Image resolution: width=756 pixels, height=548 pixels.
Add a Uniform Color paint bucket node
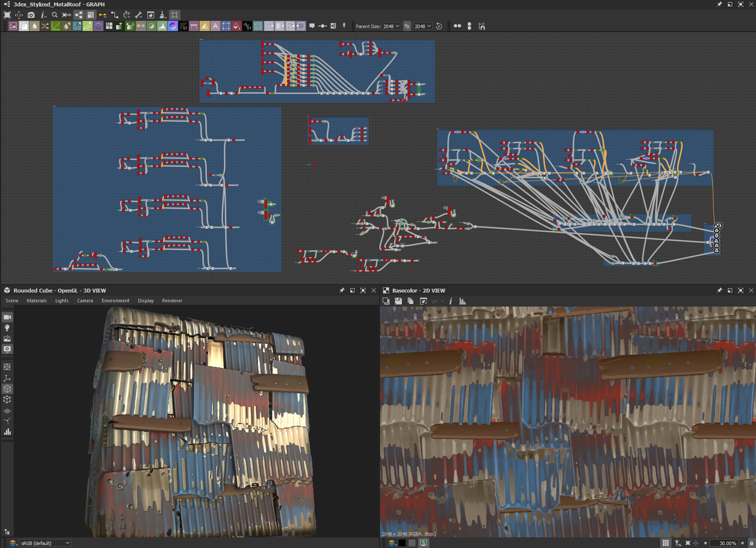coord(236,26)
